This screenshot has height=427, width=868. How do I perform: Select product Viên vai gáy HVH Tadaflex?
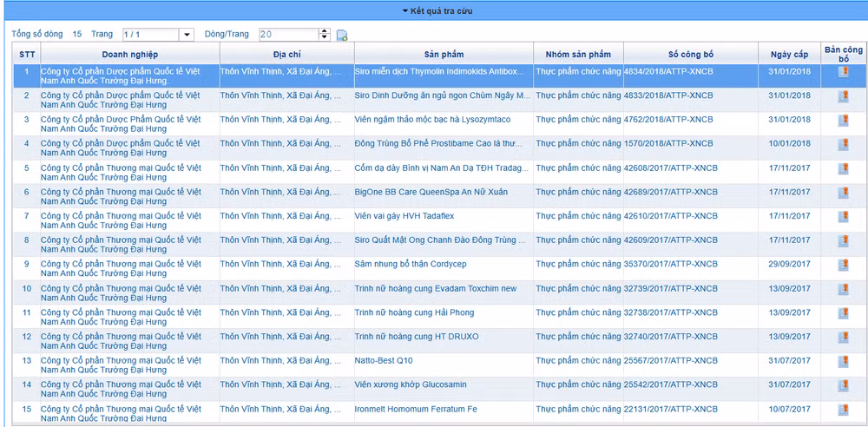404,216
